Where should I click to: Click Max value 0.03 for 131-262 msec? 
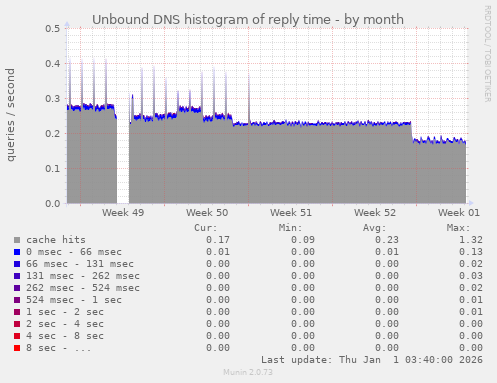pos(471,276)
